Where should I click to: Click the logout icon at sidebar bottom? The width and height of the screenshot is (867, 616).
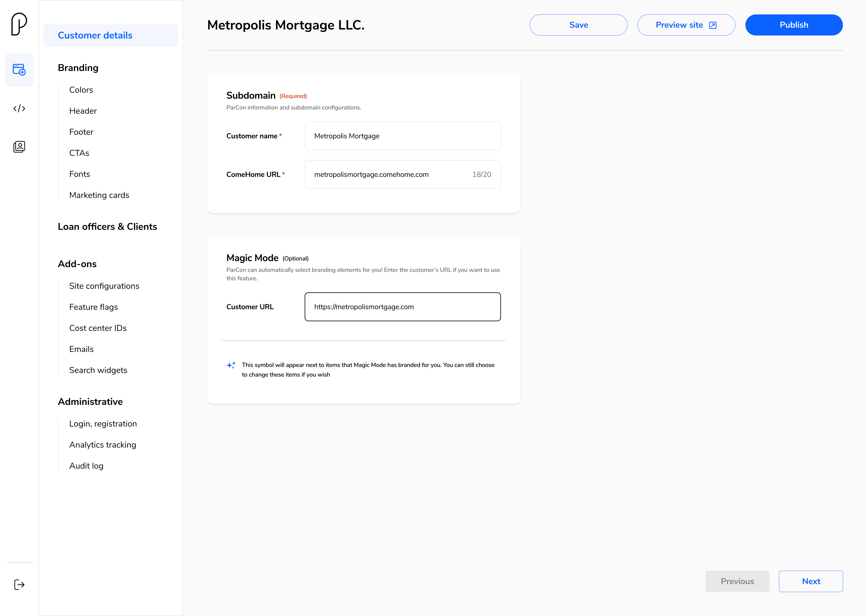coord(19,585)
